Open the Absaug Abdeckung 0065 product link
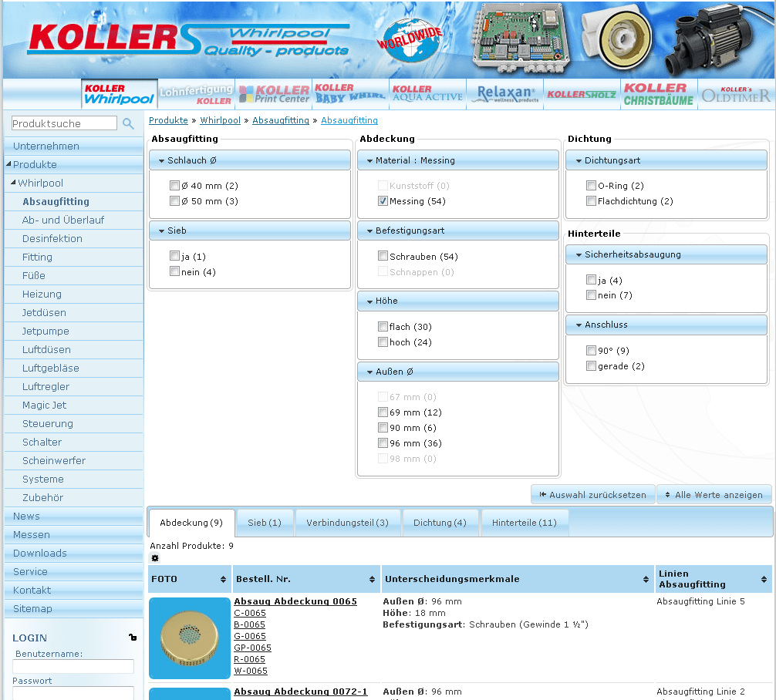The width and height of the screenshot is (776, 700). point(295,601)
